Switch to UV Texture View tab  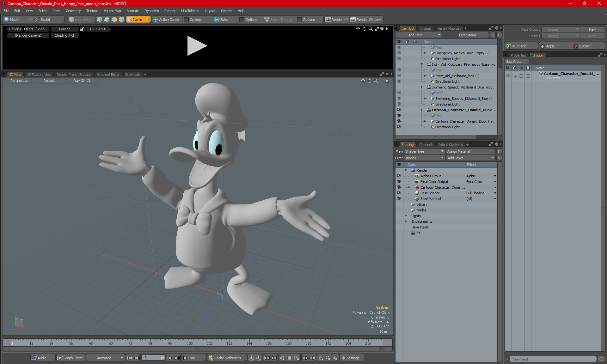(x=39, y=75)
